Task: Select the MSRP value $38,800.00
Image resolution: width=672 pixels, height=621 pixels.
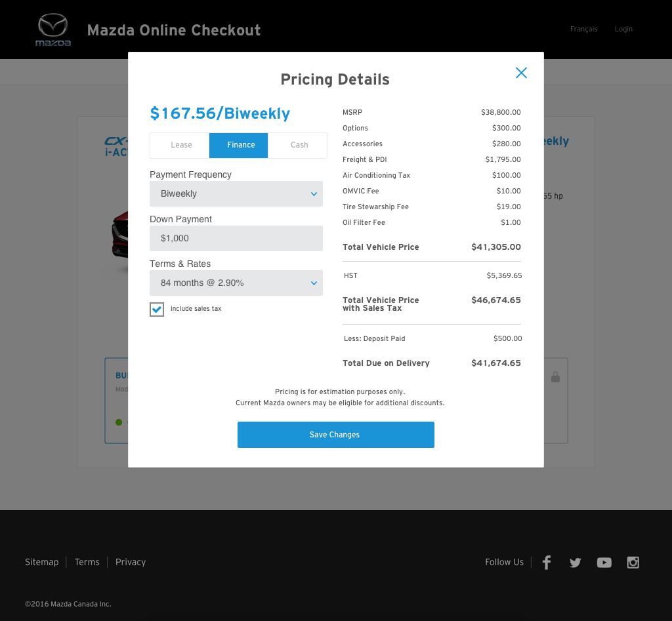Action: click(x=501, y=112)
